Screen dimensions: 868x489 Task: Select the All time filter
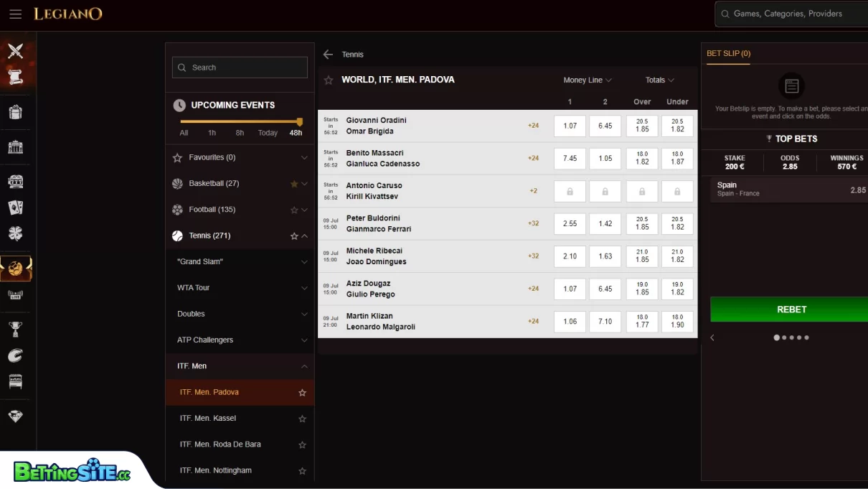pos(184,133)
